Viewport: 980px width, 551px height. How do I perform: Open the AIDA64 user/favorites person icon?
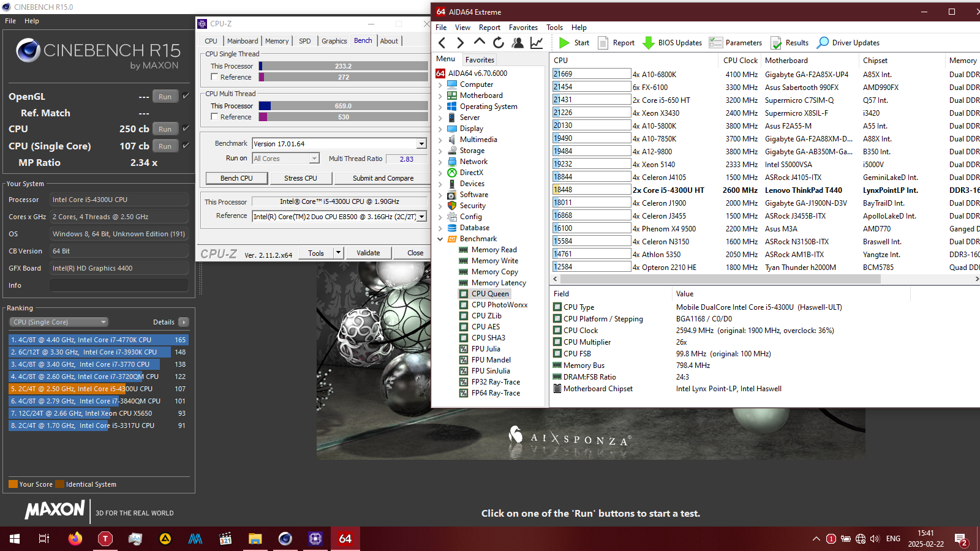click(518, 43)
